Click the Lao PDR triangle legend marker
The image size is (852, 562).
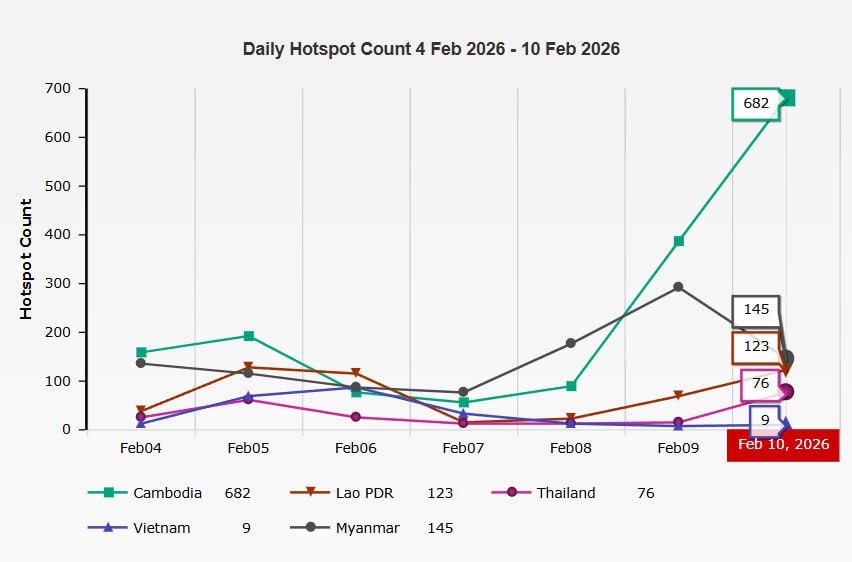pyautogui.click(x=310, y=493)
